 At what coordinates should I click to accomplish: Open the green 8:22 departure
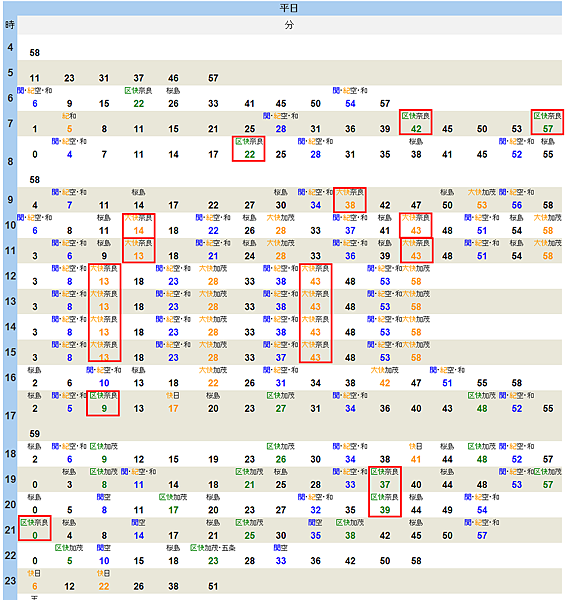[249, 154]
